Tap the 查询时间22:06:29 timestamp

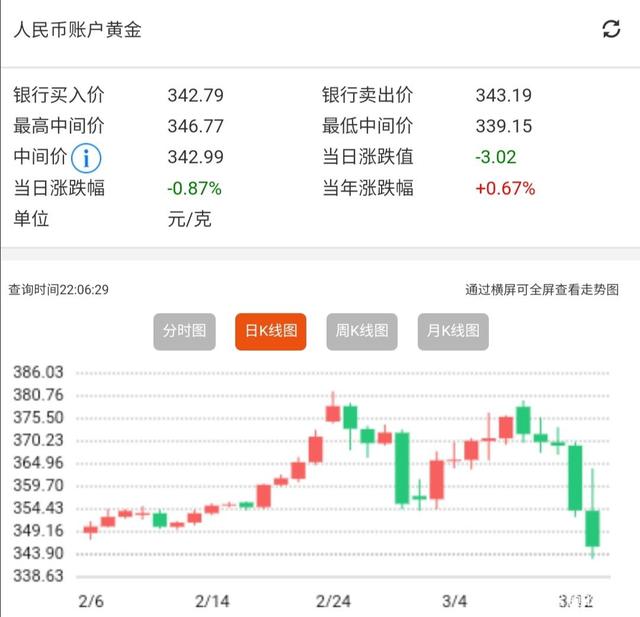click(58, 290)
